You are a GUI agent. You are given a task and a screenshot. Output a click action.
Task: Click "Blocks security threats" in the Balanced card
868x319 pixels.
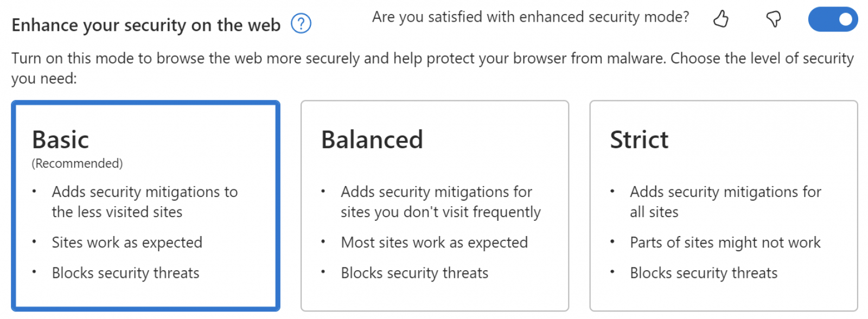click(414, 273)
